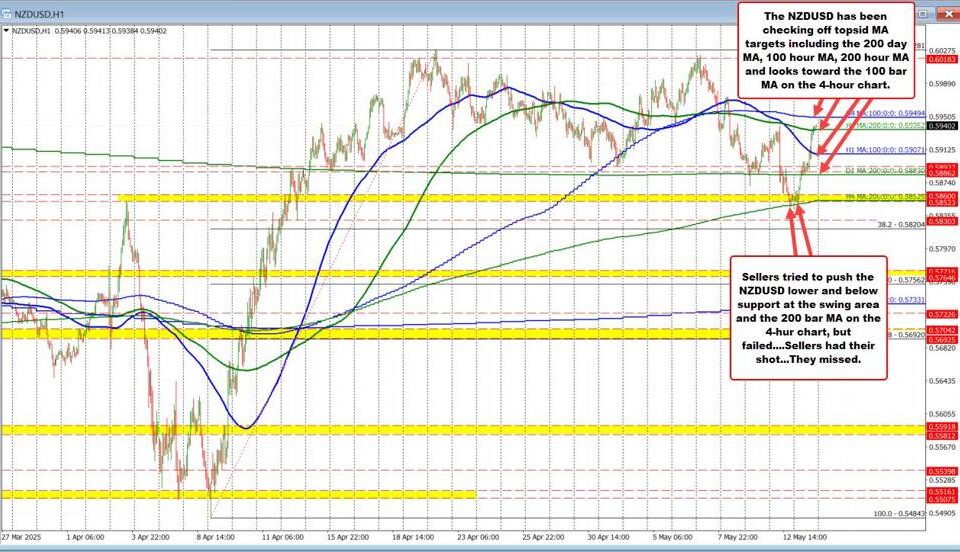Click the price scale value 0.54905
The image size is (960, 552).
coord(942,513)
